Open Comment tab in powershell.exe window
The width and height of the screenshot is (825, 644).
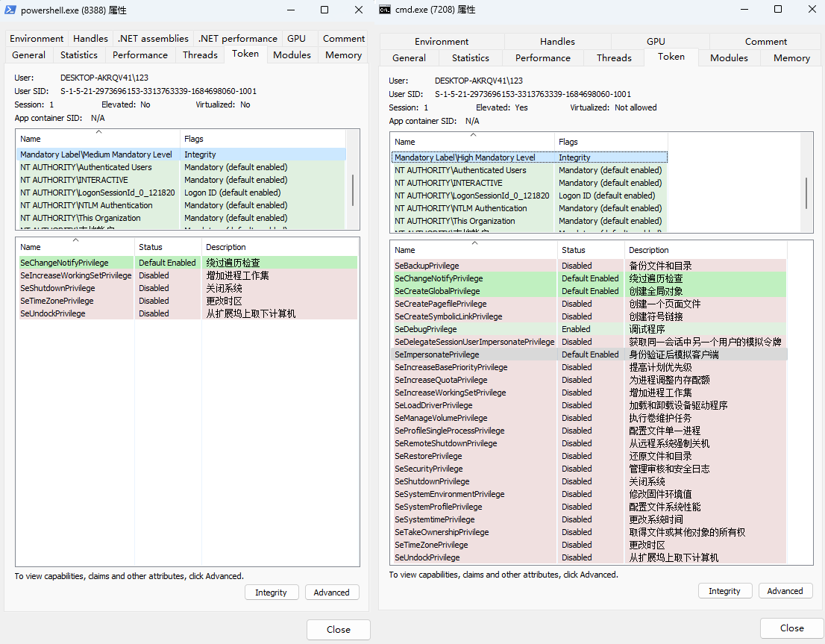[344, 39]
